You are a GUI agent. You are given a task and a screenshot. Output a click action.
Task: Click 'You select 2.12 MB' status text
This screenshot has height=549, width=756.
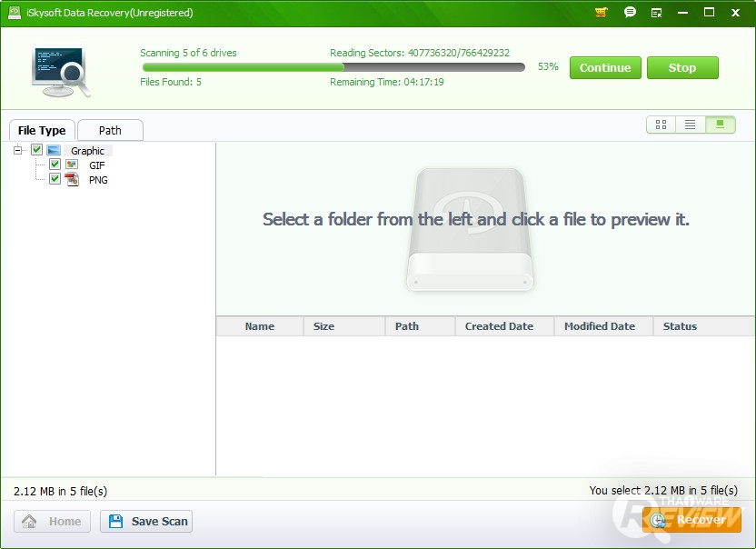click(663, 491)
